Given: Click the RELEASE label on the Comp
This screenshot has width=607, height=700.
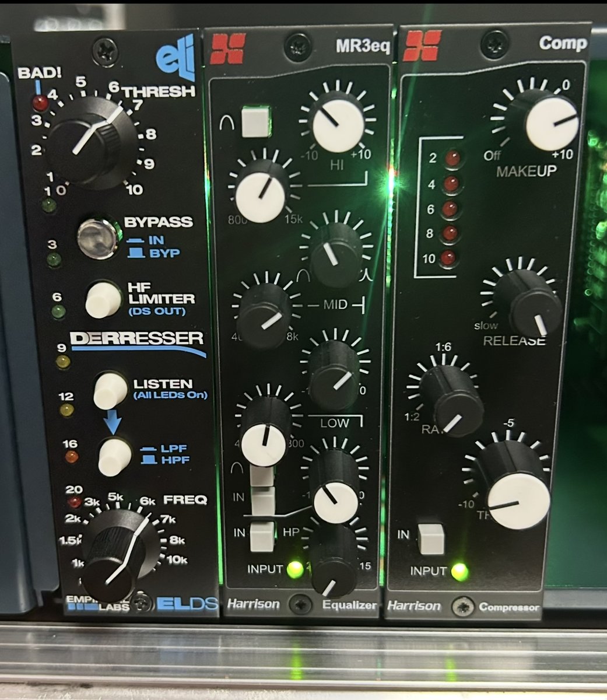Looking at the screenshot, I should 514,341.
